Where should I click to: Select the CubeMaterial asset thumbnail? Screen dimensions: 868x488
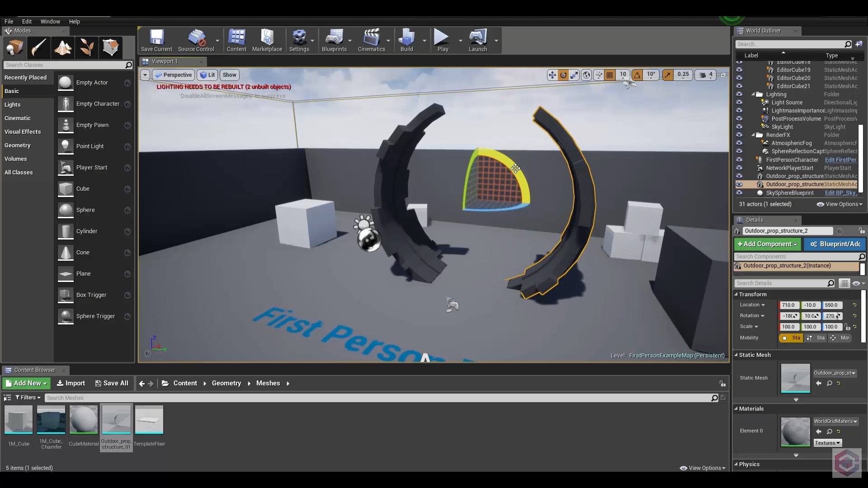point(84,420)
